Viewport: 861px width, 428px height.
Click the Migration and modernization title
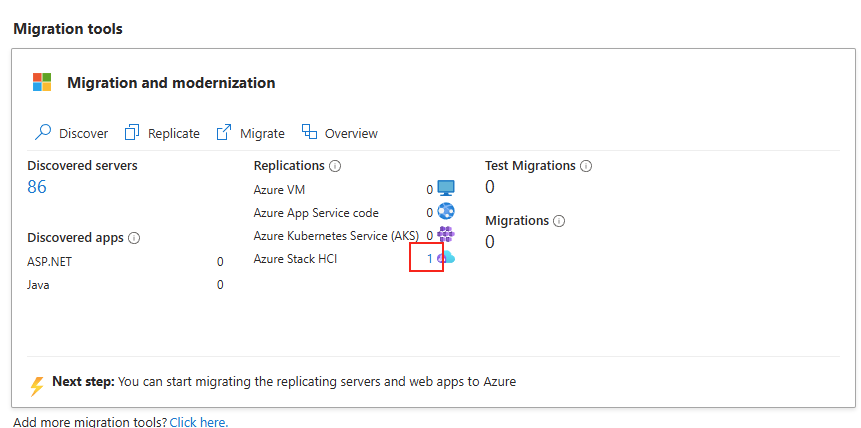[x=171, y=83]
